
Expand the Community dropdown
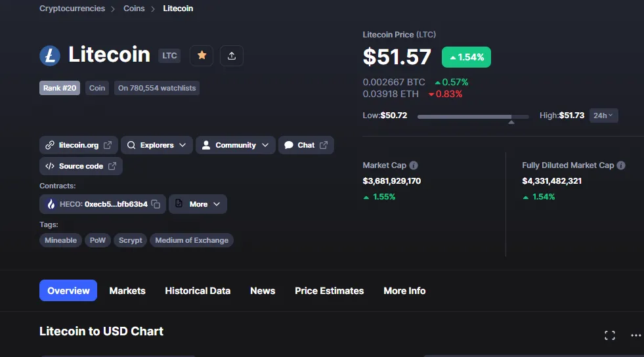[x=235, y=145]
